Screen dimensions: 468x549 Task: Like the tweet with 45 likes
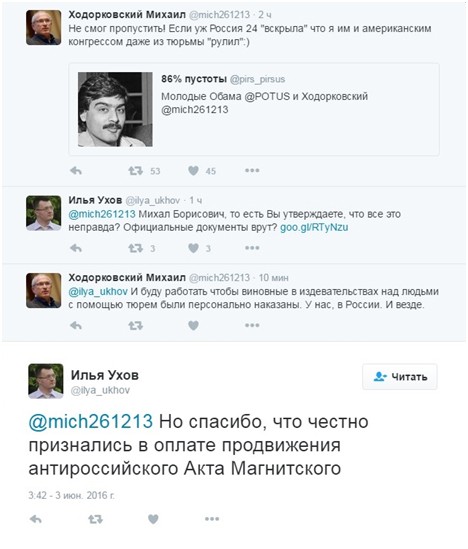193,171
